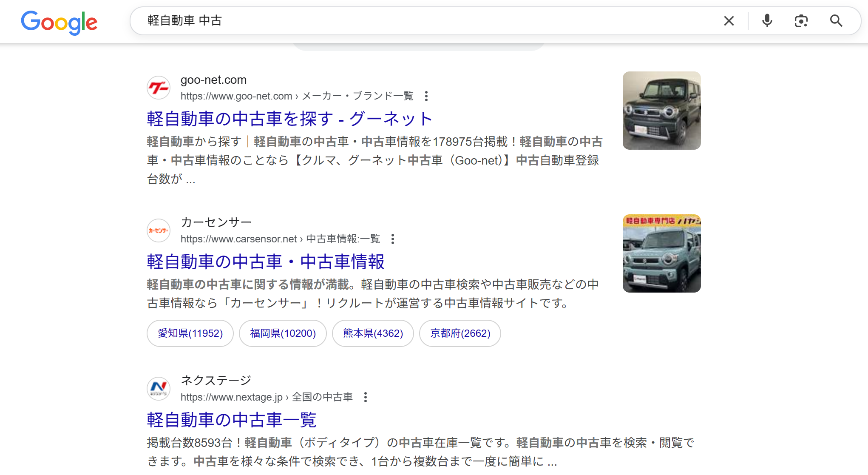This screenshot has height=475, width=868.
Task: Select 京都府(2662) chip
Action: tap(460, 333)
